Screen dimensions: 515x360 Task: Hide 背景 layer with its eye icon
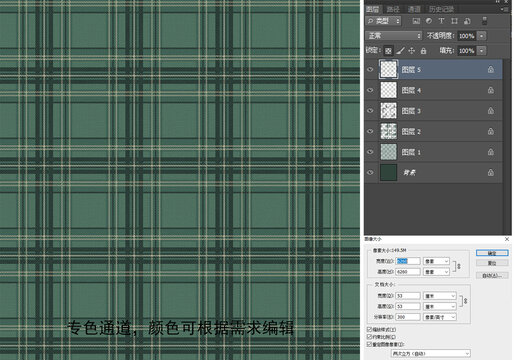370,172
